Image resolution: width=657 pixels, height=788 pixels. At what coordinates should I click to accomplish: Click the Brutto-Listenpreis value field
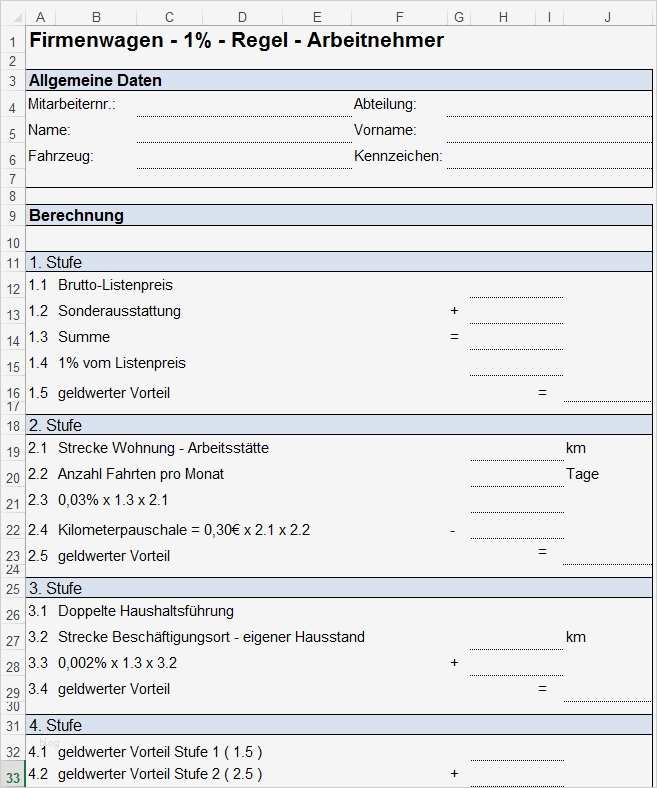[x=516, y=286]
